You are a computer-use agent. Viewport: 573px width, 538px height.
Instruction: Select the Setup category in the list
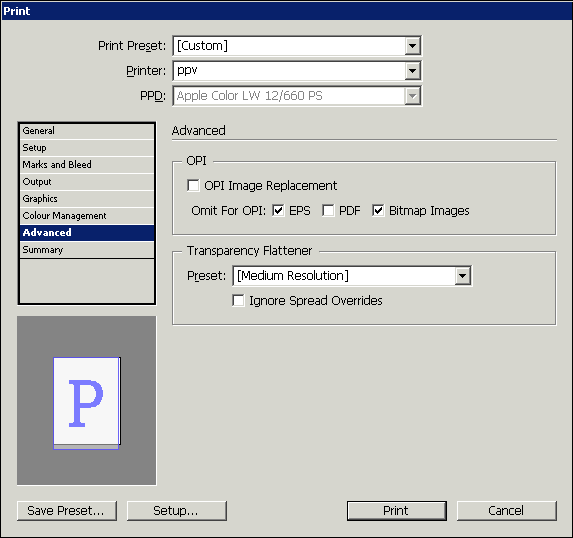click(87, 148)
